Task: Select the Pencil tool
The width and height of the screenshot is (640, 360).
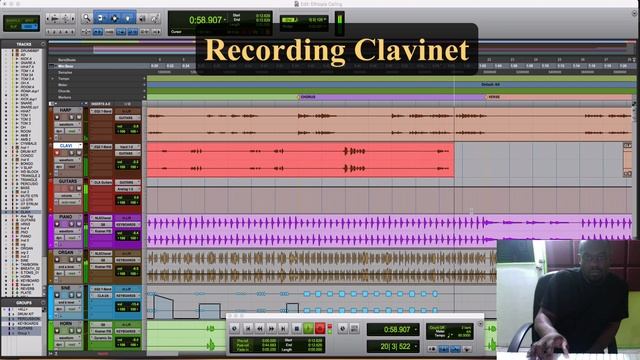Action: 155,18
